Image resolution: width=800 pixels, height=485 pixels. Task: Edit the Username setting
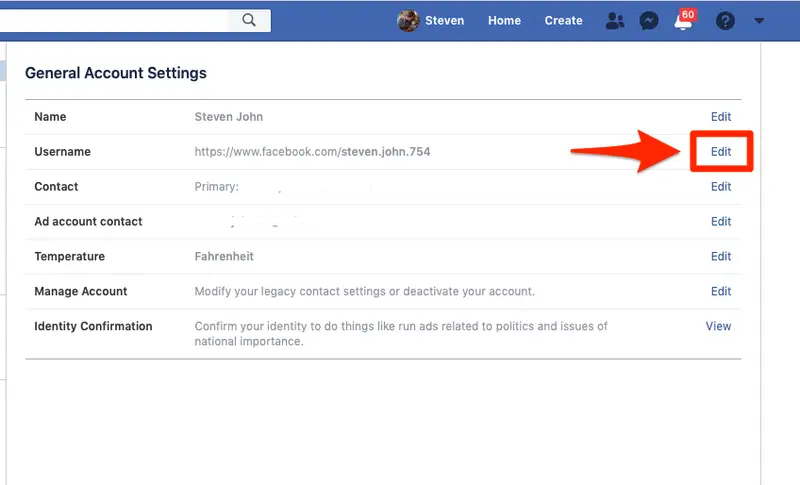[x=721, y=152]
